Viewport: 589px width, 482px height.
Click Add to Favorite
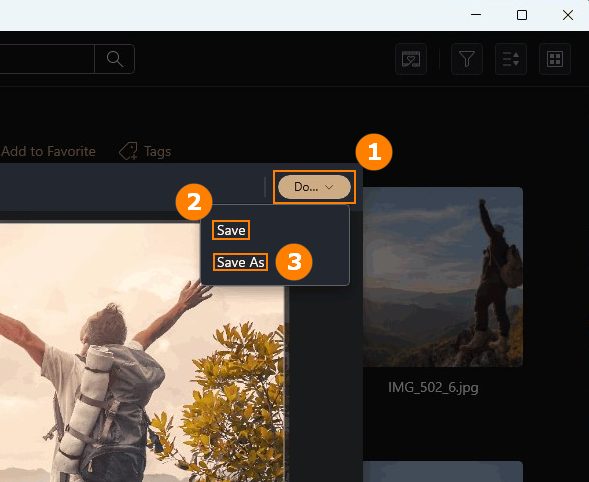point(48,151)
